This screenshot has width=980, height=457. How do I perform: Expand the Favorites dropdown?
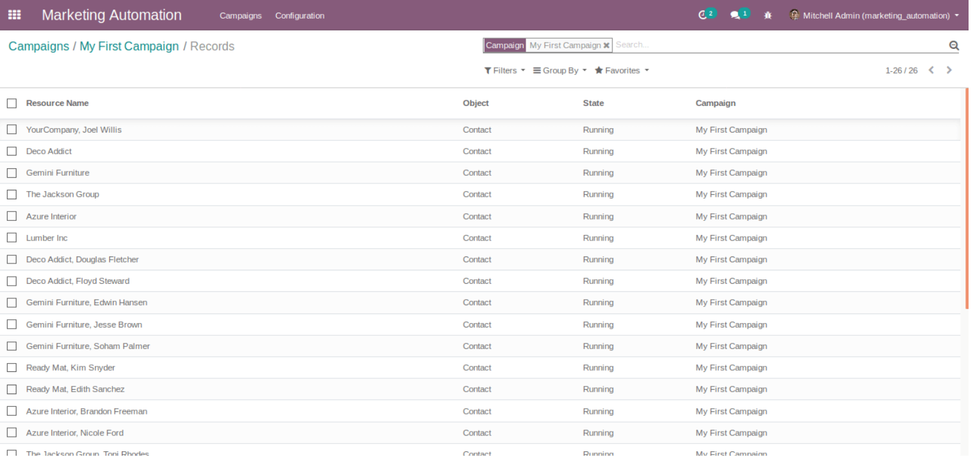(621, 70)
